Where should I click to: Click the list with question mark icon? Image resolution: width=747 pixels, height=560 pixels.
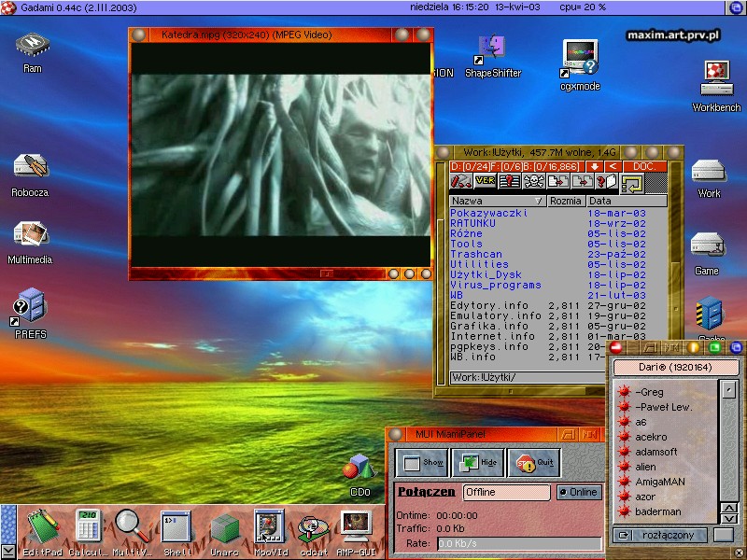509,182
